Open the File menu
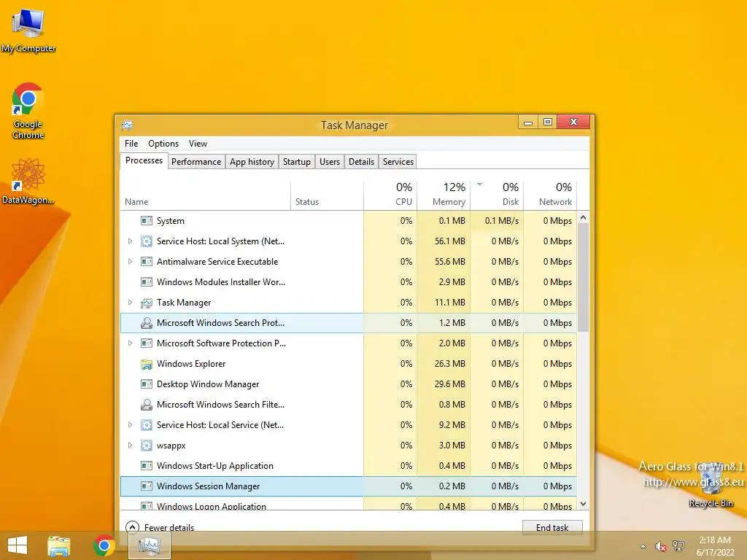Screen dimensions: 747x560 point(131,144)
